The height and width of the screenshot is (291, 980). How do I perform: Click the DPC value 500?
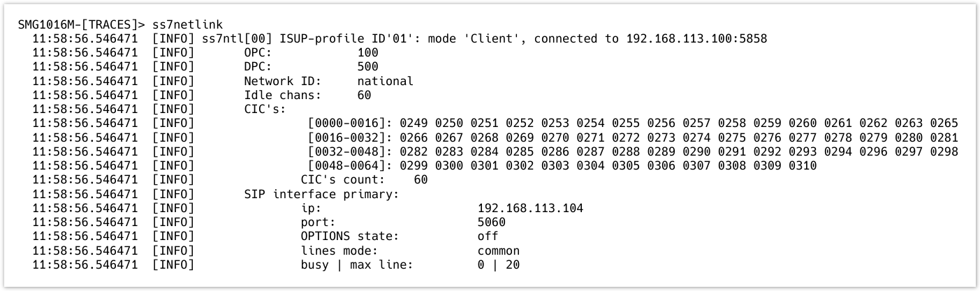click(367, 67)
